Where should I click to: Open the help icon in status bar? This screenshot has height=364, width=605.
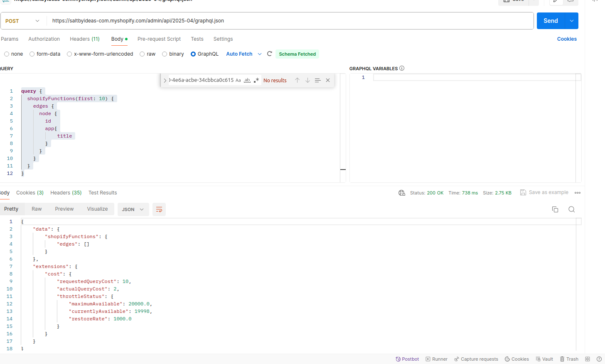coord(599,359)
